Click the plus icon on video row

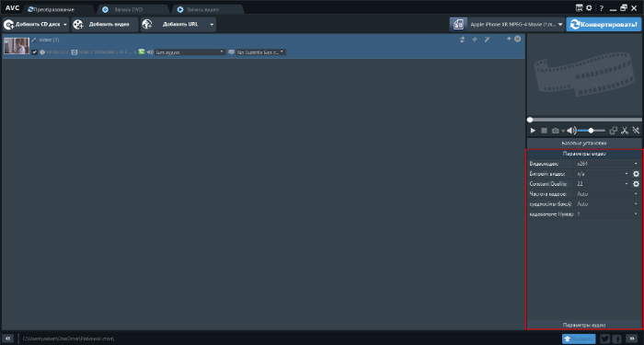click(x=509, y=39)
